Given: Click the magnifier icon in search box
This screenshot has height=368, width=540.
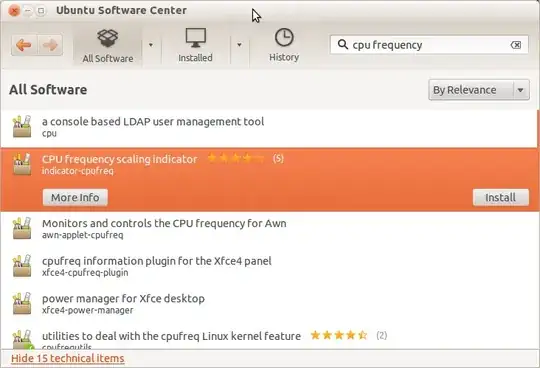Looking at the screenshot, I should 342,44.
